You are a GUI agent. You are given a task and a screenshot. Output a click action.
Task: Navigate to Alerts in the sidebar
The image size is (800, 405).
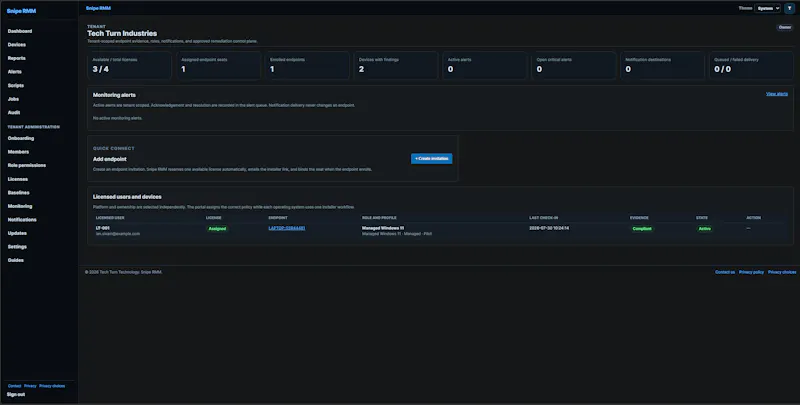15,72
